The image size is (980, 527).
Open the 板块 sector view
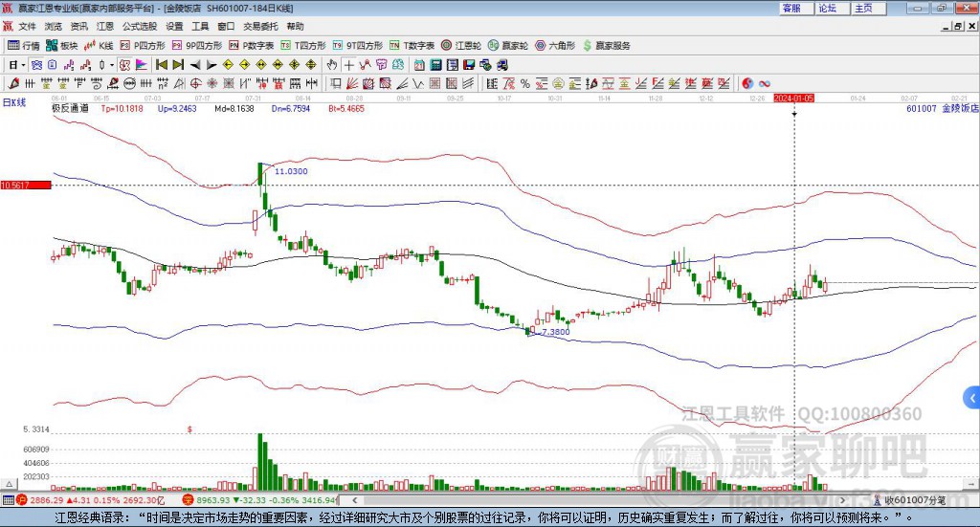pos(62,46)
